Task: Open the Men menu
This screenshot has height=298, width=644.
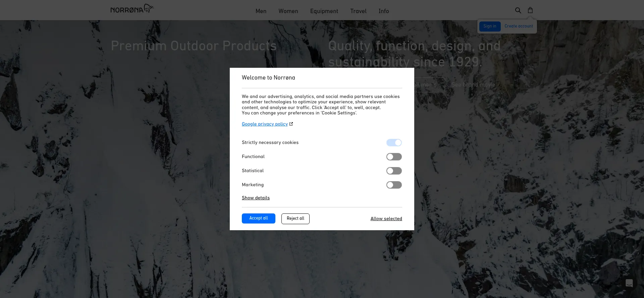Action: [261, 11]
